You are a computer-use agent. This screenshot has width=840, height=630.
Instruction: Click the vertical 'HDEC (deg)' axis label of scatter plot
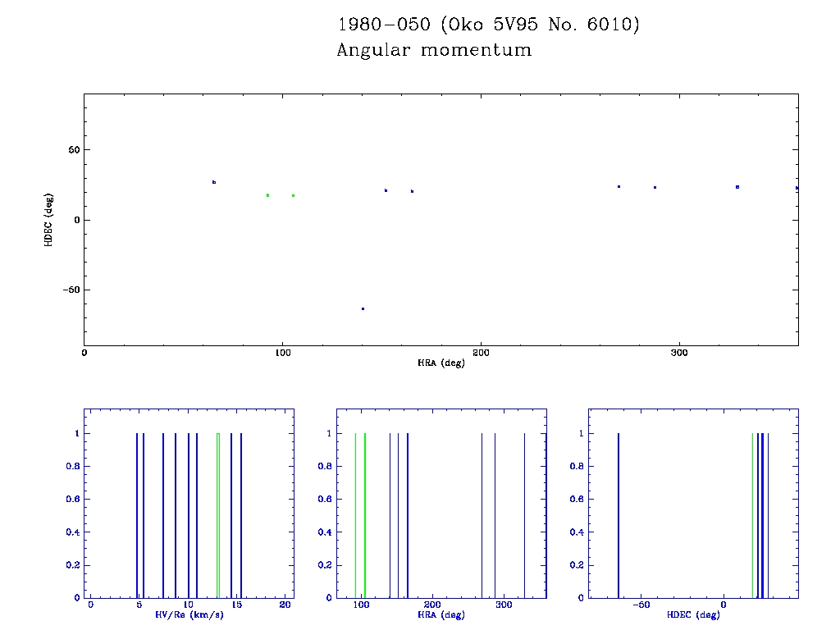click(x=50, y=219)
